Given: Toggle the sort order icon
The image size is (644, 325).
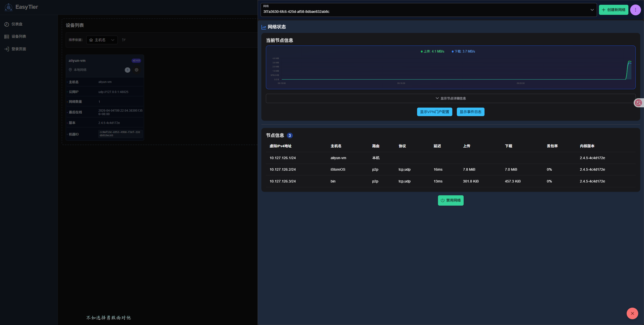Looking at the screenshot, I should point(124,40).
